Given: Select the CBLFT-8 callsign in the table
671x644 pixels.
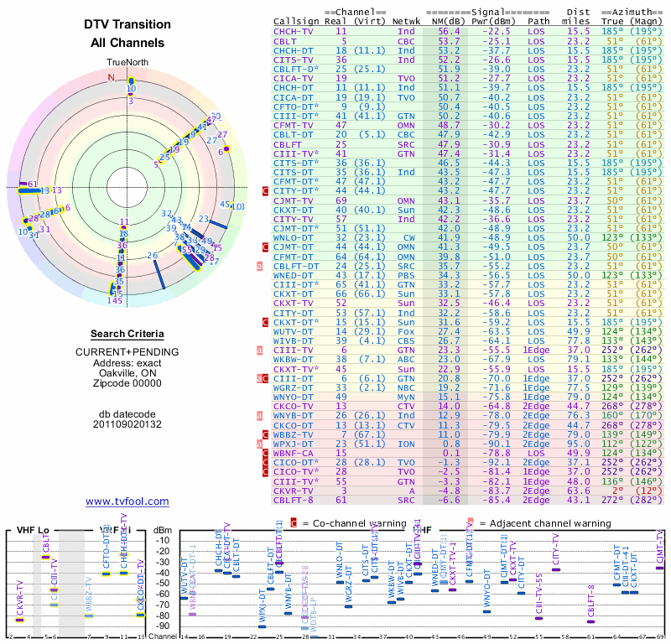Looking at the screenshot, I should [293, 501].
